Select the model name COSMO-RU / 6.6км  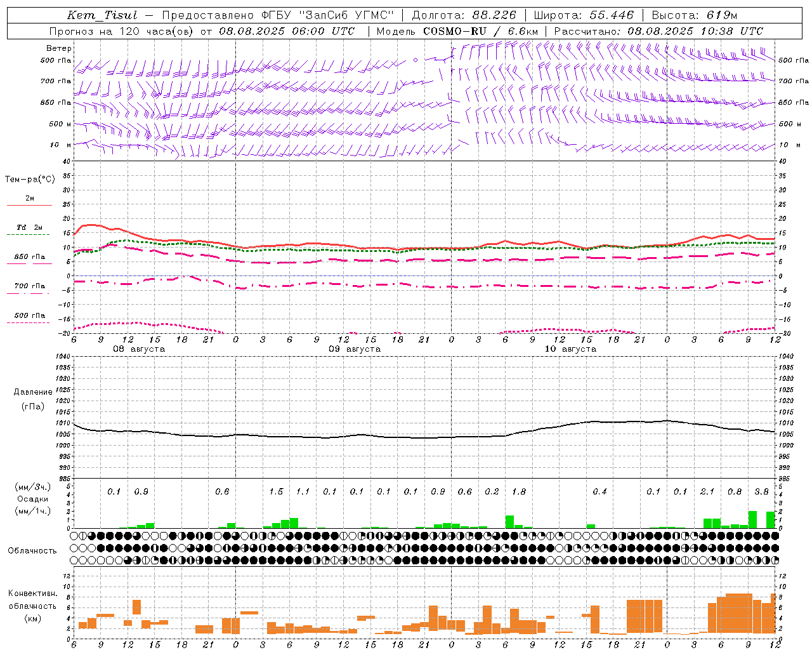click(481, 31)
